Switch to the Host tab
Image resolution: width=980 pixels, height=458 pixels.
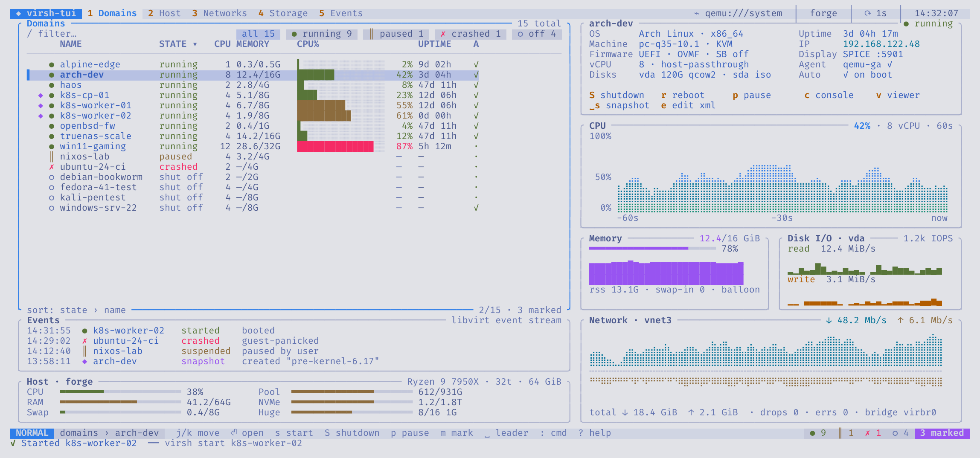tap(164, 13)
